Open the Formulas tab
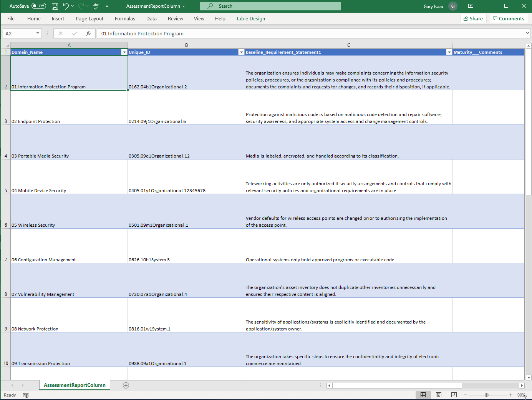The width and height of the screenshot is (532, 400). point(125,18)
